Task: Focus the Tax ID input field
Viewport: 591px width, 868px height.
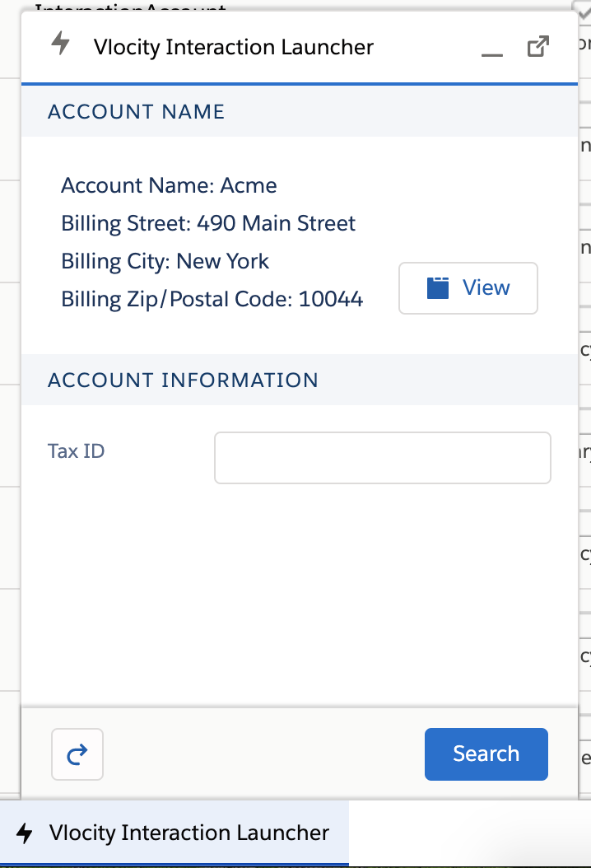Action: click(383, 458)
